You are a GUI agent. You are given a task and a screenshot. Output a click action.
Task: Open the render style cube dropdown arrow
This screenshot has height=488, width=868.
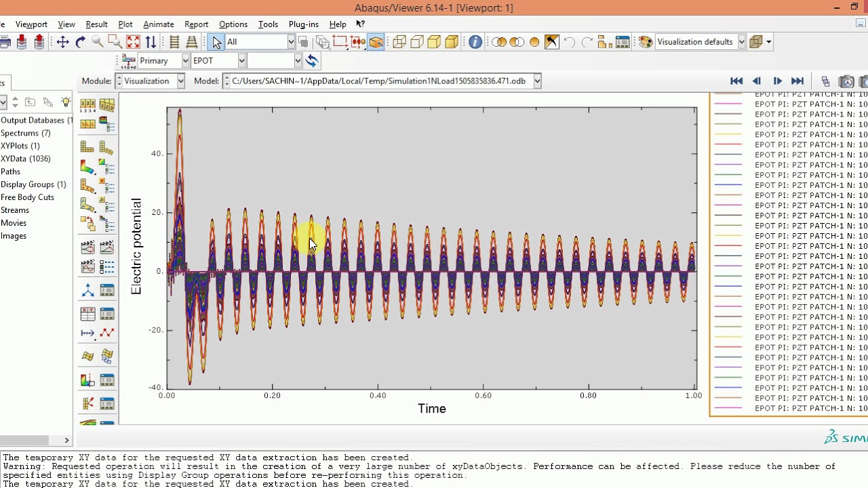pyautogui.click(x=769, y=42)
